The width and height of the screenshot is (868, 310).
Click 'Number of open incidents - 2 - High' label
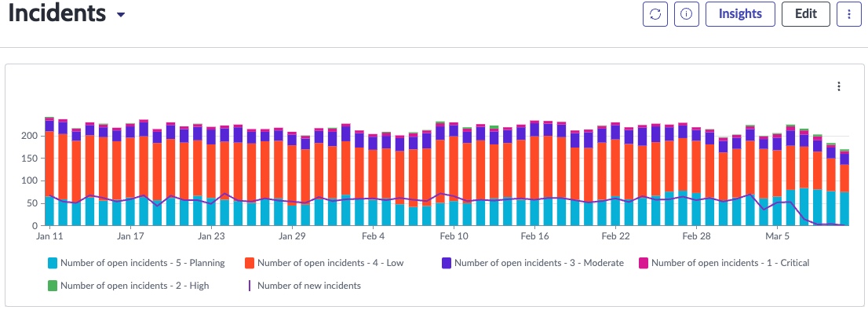pyautogui.click(x=135, y=286)
